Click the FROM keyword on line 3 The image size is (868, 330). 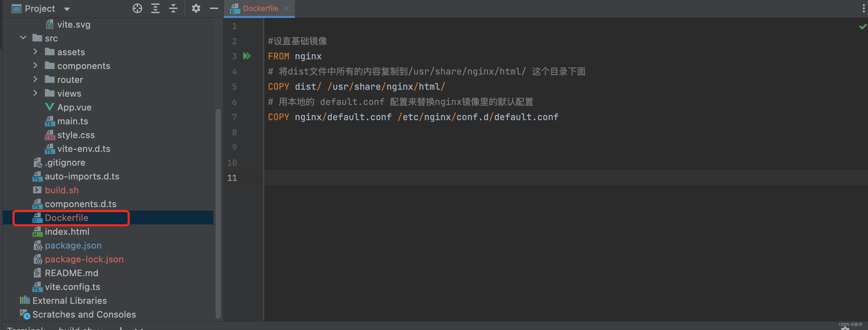[279, 56]
